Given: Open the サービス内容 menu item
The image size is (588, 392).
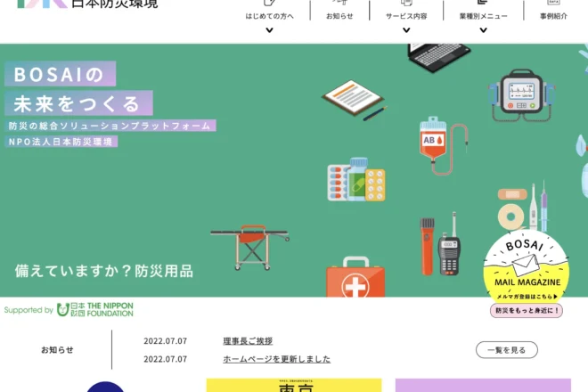Looking at the screenshot, I should pos(406,16).
